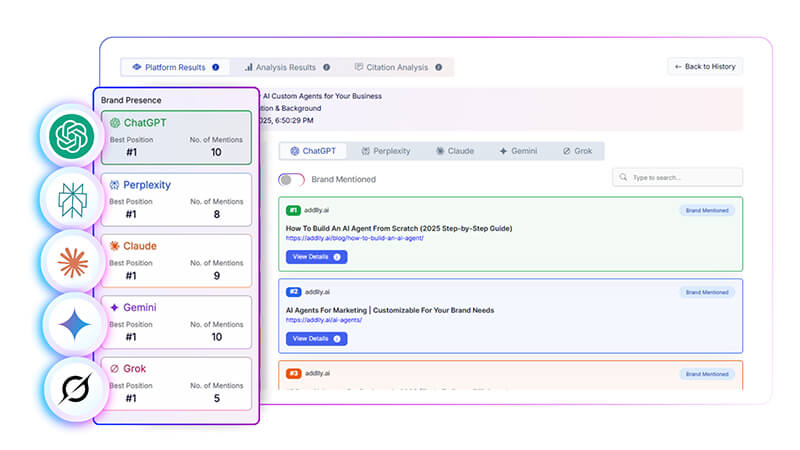Click the small Perplexity icon in Brand Presence card
This screenshot has height=450, width=800.
(x=115, y=185)
